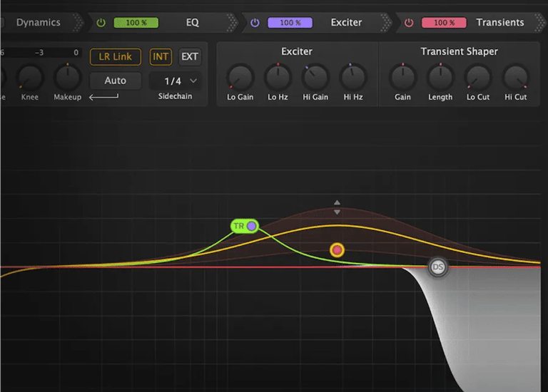Click the Exciter Hi Hz knob

pos(353,78)
